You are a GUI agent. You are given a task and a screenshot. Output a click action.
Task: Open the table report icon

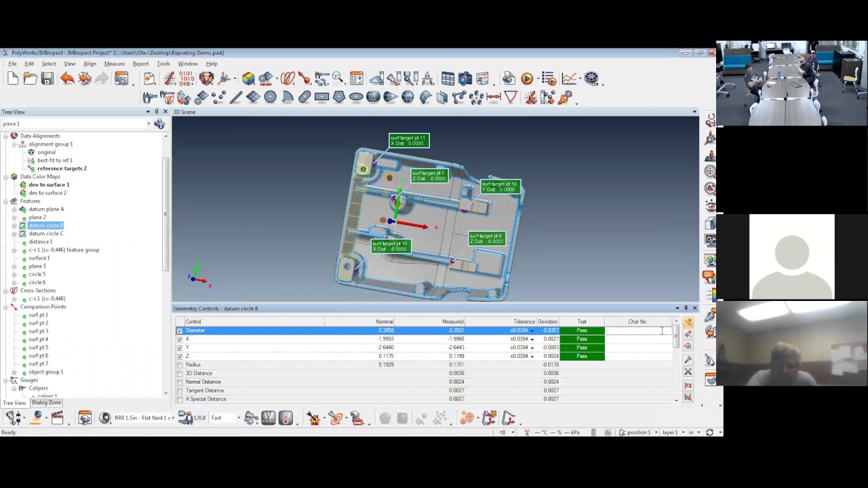point(448,79)
